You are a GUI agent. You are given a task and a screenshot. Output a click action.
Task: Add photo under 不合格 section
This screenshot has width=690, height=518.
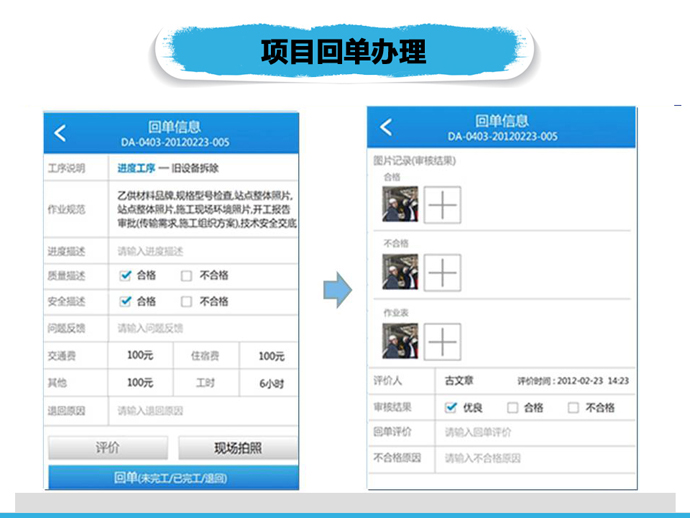coord(442,272)
